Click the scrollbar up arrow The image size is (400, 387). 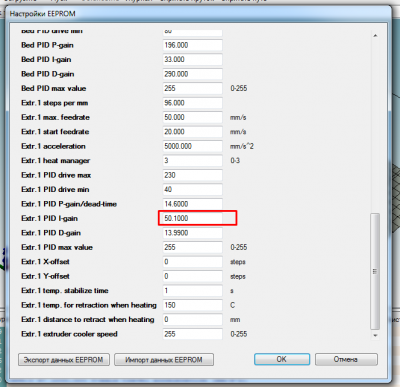pyautogui.click(x=375, y=36)
